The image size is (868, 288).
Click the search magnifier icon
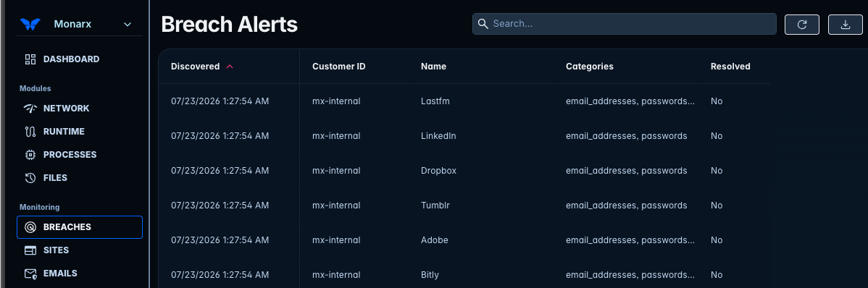[x=483, y=24]
